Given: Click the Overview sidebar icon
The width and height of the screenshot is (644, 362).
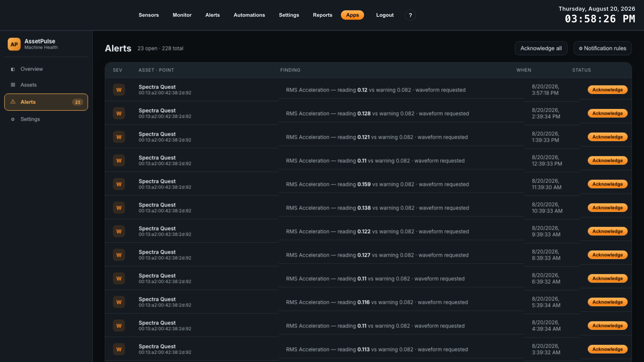Looking at the screenshot, I should click(13, 69).
